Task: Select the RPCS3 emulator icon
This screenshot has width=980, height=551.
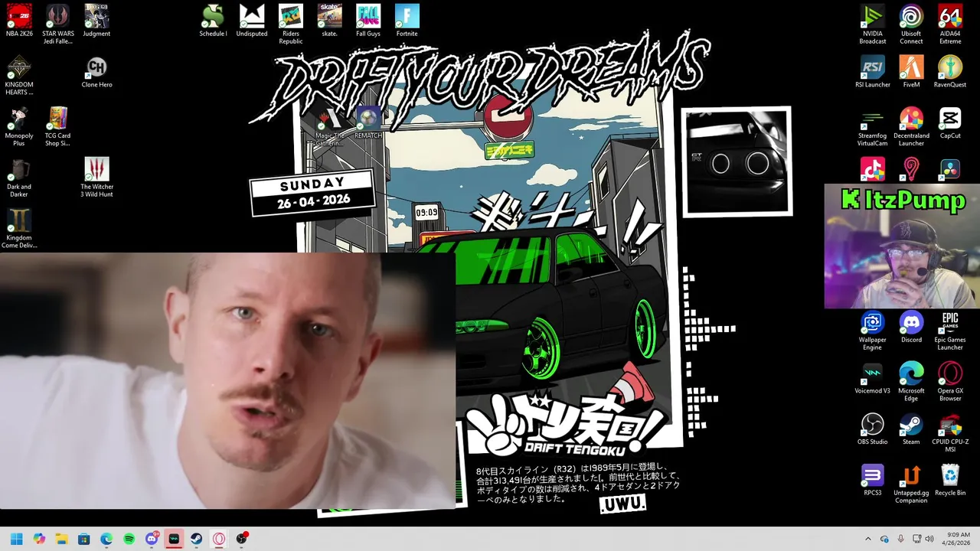Action: pyautogui.click(x=872, y=480)
